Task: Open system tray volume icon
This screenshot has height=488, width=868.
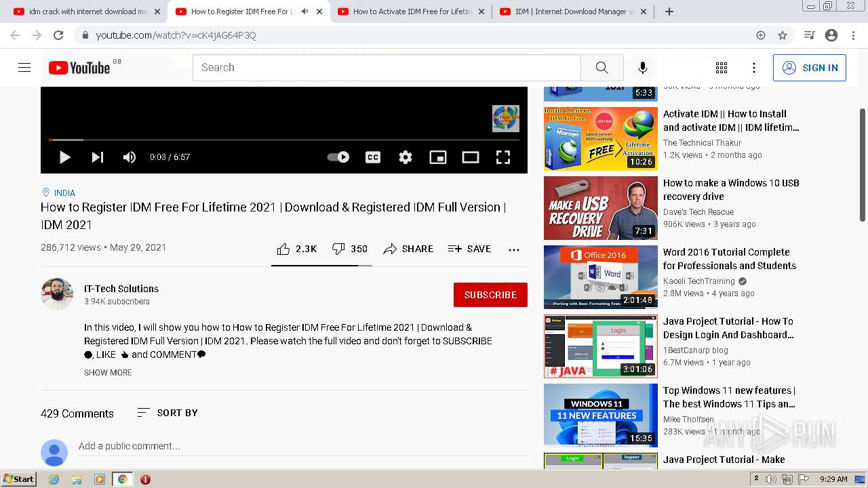Action: [772, 479]
